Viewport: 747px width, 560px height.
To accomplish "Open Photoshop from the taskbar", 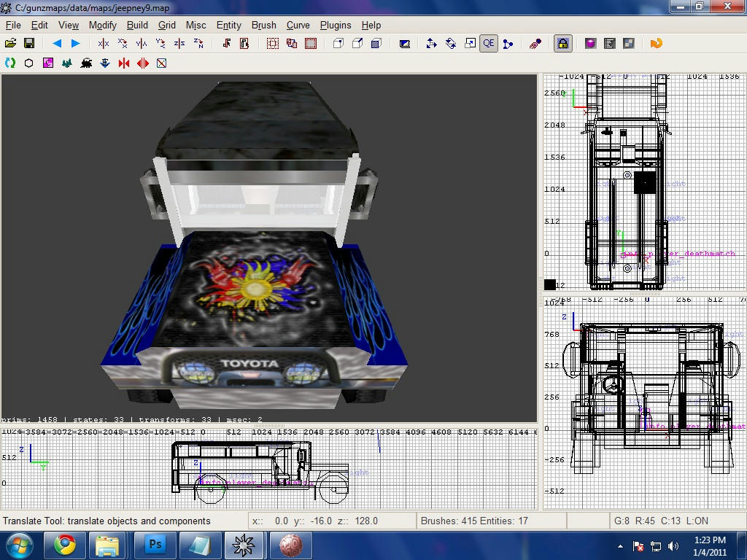I will (155, 545).
